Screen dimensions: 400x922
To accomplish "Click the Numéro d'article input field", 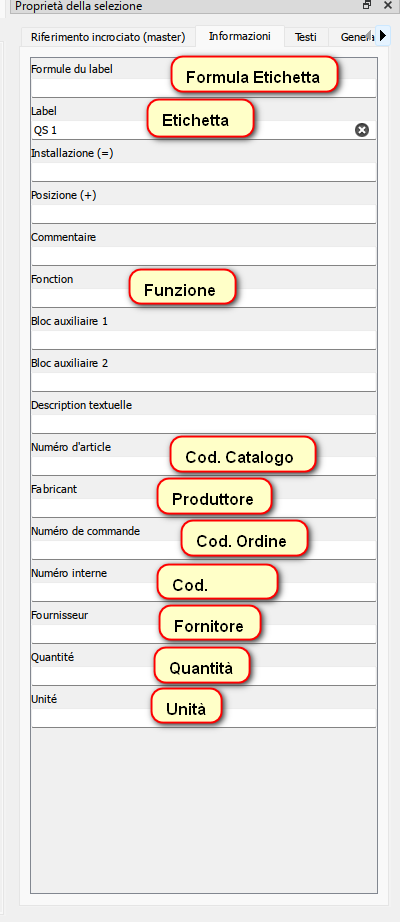I will 204,466.
